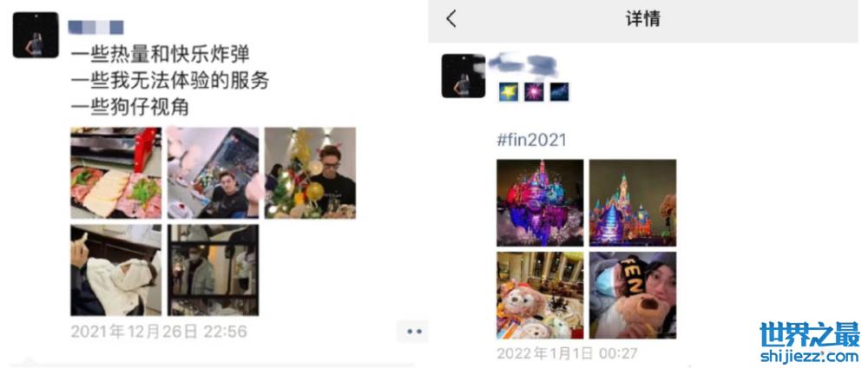Open profile avatar on details page

click(x=464, y=76)
